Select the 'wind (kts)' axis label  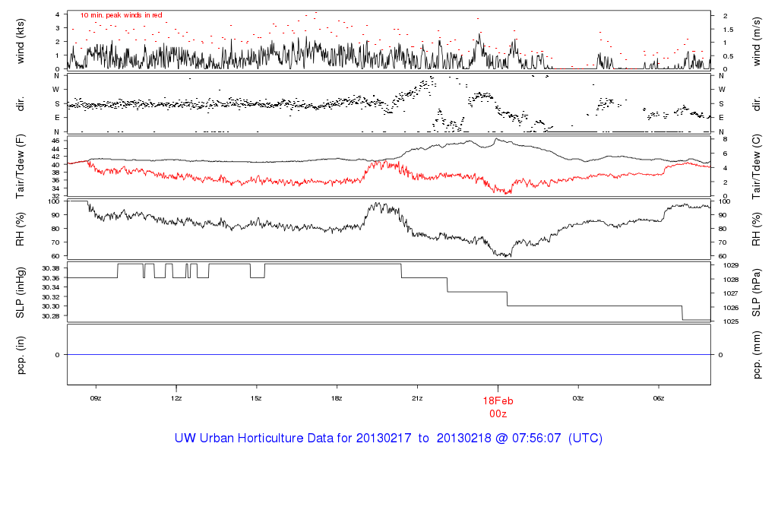(x=21, y=41)
